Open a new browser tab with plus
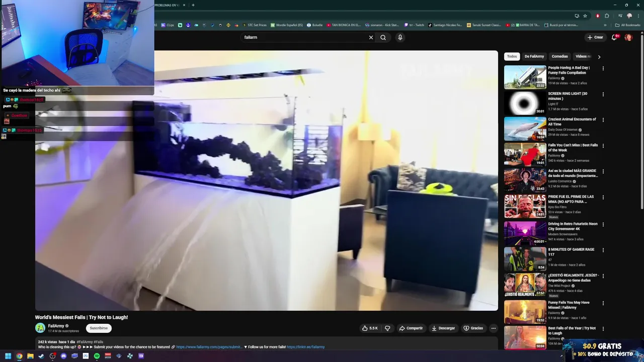The height and width of the screenshot is (362, 644). (193, 5)
